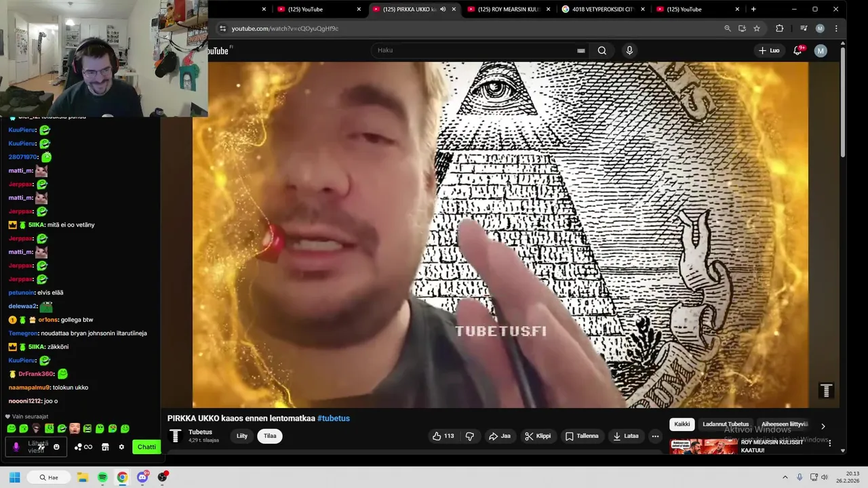Screen dimensions: 868x488
Task: Open chat settings gear icon
Action: point(121,447)
